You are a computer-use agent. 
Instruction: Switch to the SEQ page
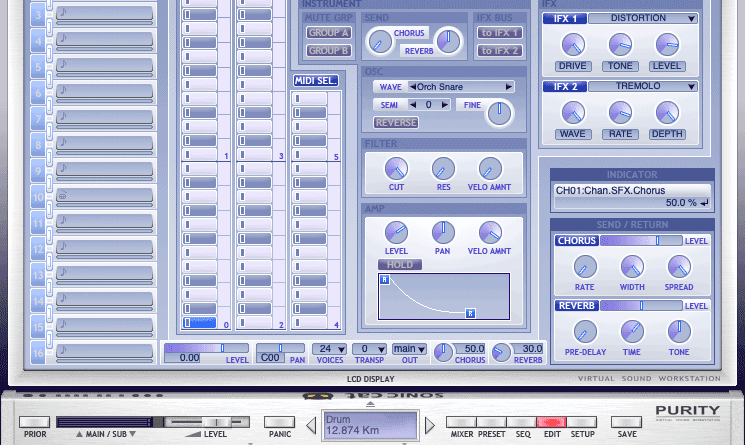pos(521,422)
